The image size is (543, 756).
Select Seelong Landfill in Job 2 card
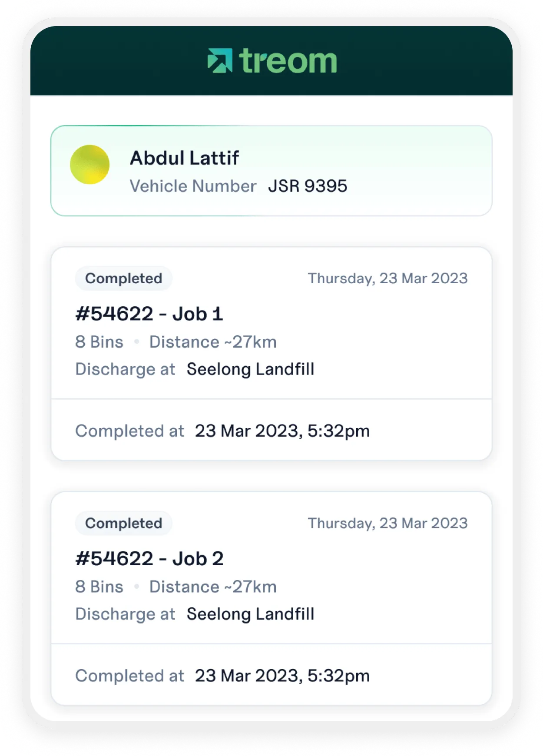point(250,614)
